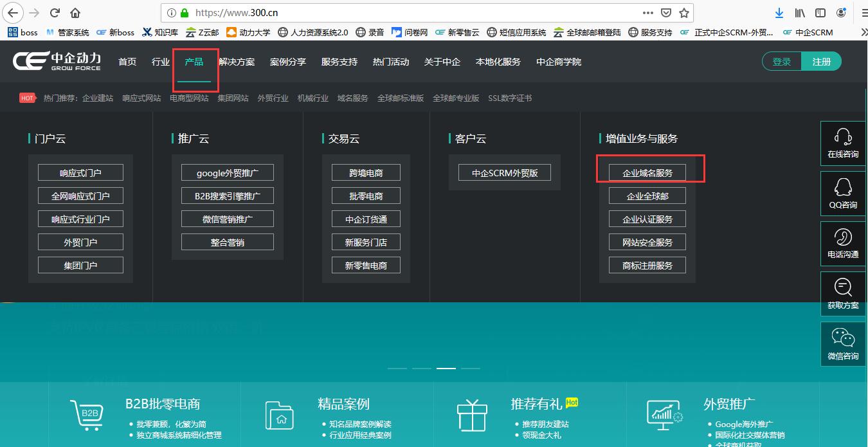The height and width of the screenshot is (447, 868).
Task: Open the boss bookmark in bookmarks bar
Action: coord(23,32)
